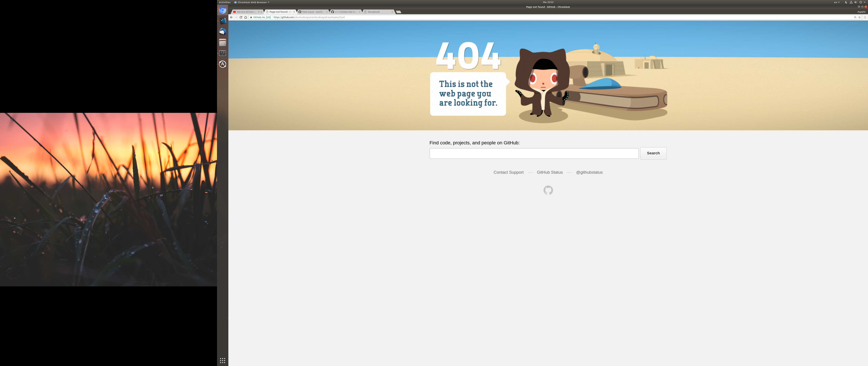Click the GitHub Octocat footer logo
Screen dimensions: 868x366
tap(548, 190)
